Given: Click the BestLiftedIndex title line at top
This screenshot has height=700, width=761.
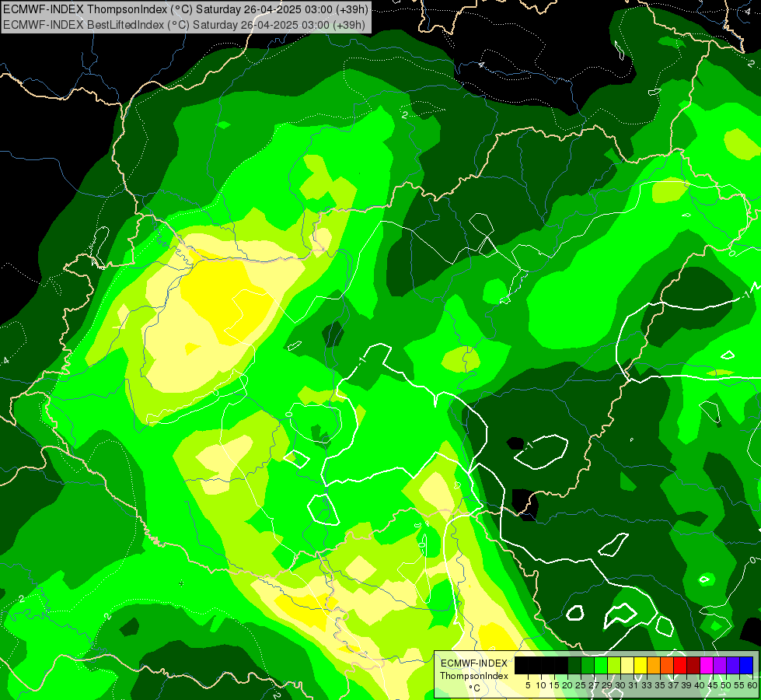Looking at the screenshot, I should [184, 25].
